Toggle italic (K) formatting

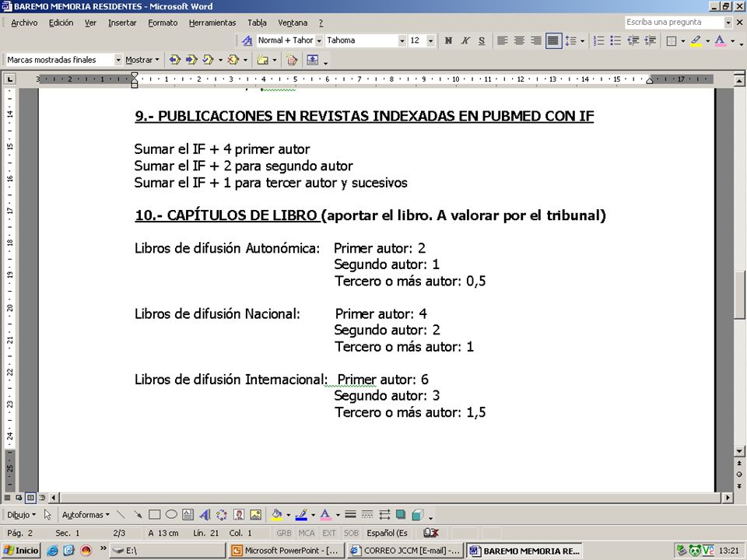(x=465, y=41)
